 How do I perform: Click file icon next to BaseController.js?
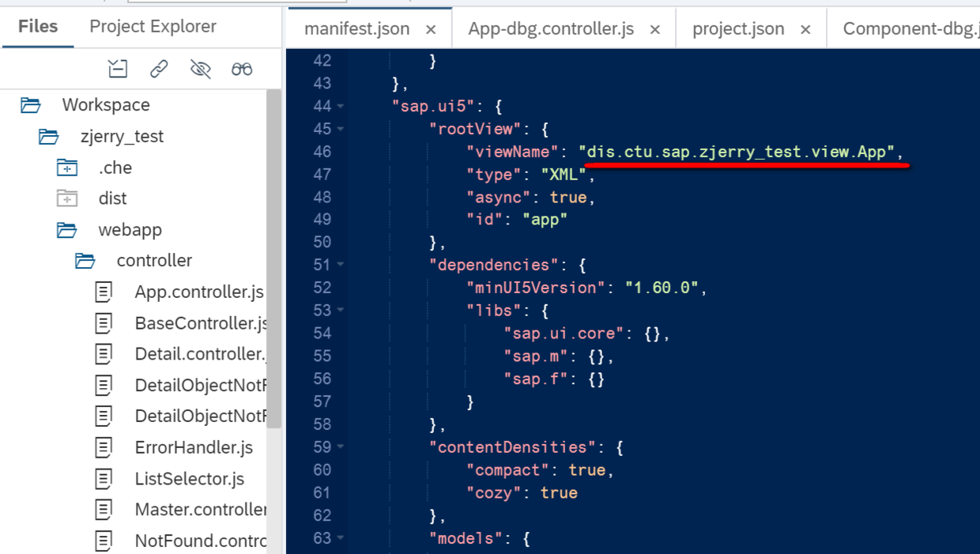click(104, 323)
